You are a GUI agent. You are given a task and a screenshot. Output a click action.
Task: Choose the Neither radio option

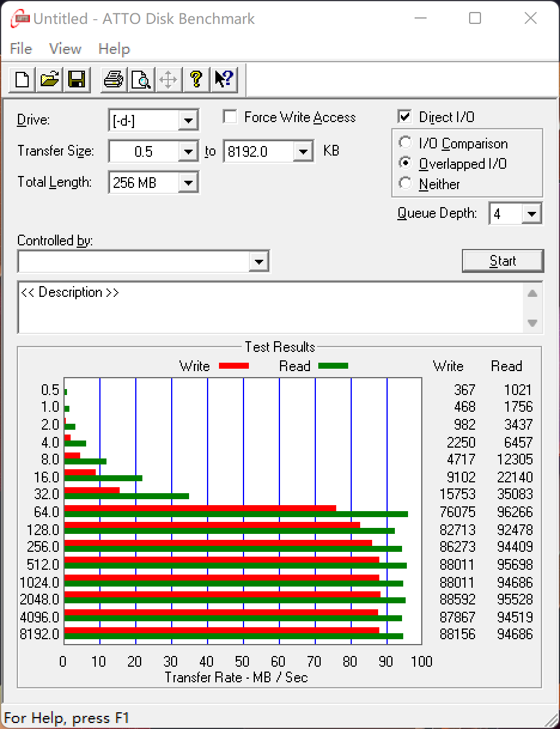tap(406, 184)
